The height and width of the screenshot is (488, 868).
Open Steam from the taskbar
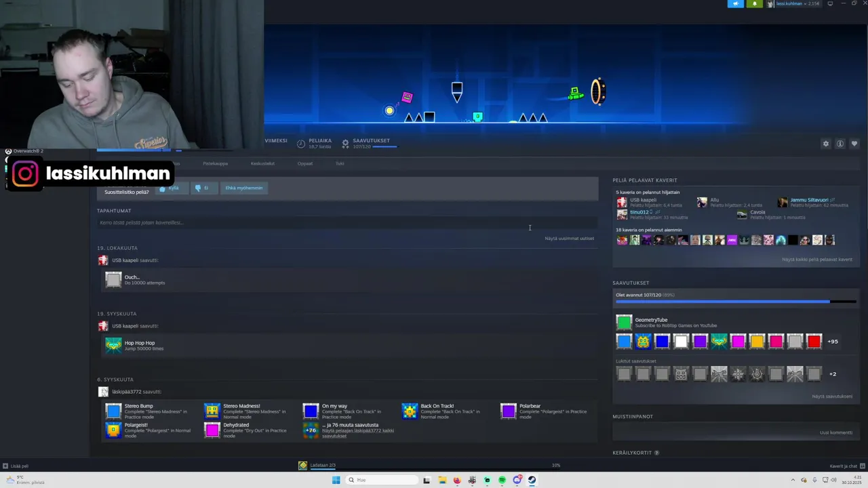point(532,480)
